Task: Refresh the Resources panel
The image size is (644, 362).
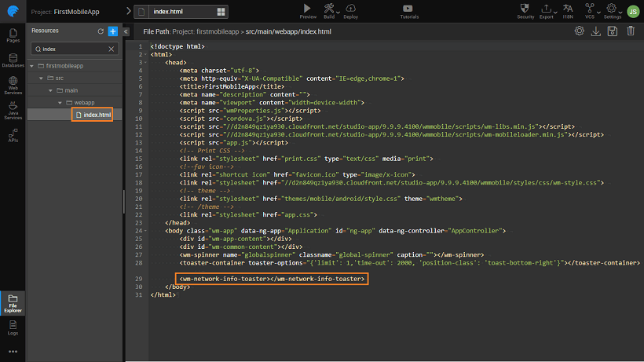Action: [x=101, y=31]
